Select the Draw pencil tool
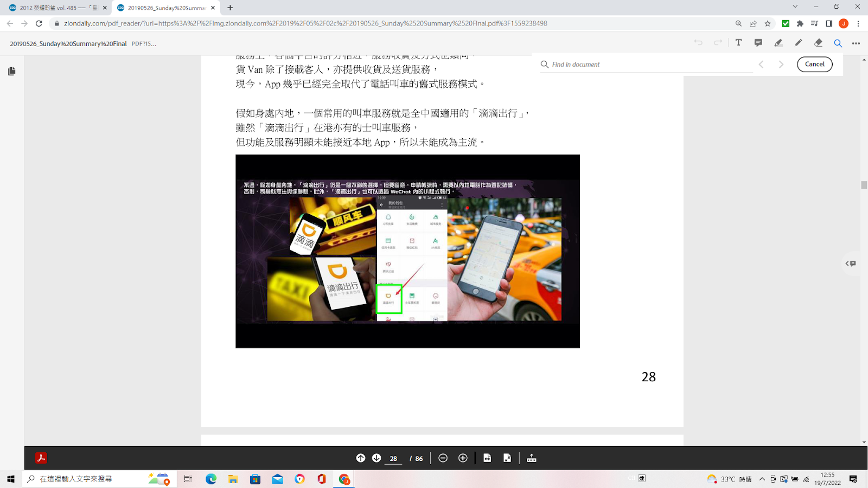 pos(798,43)
